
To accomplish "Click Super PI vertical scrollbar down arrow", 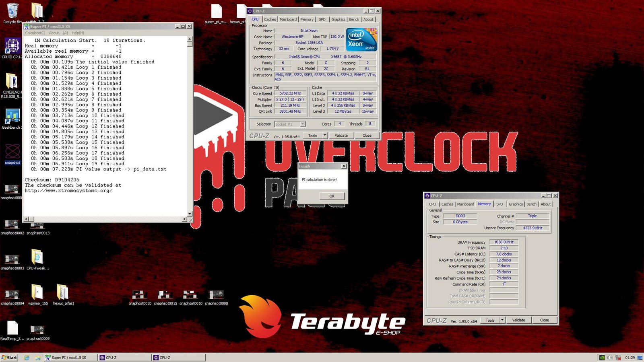I will (190, 214).
